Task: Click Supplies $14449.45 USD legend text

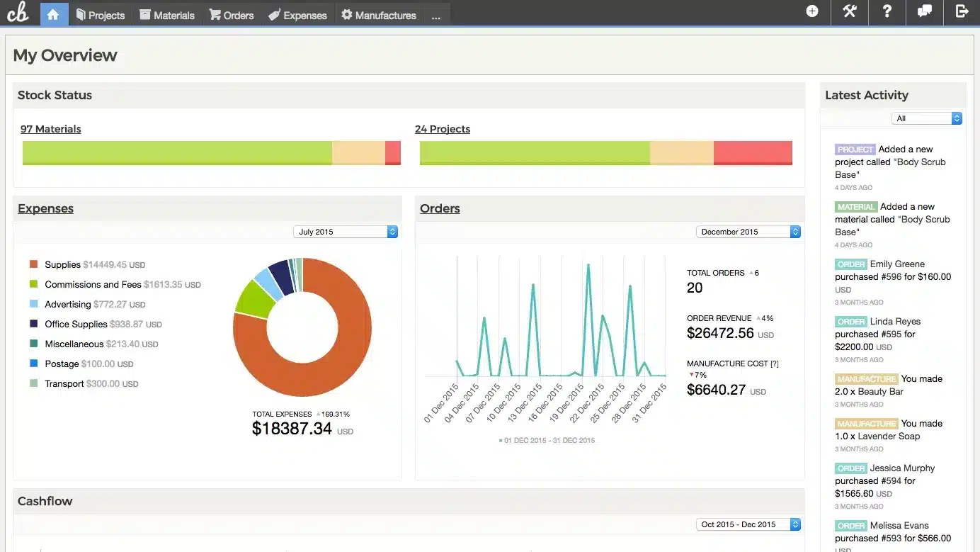Action: point(95,264)
